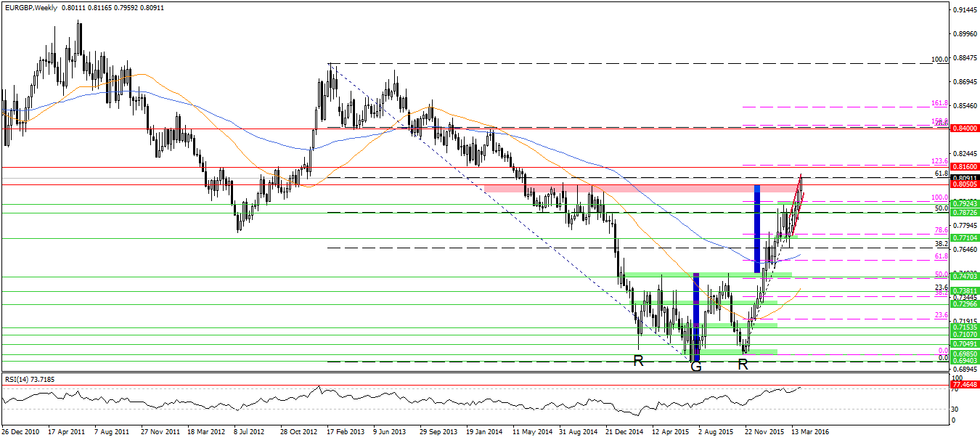Click the RSI(14) indicator label
The height and width of the screenshot is (440, 980).
[x=21, y=379]
